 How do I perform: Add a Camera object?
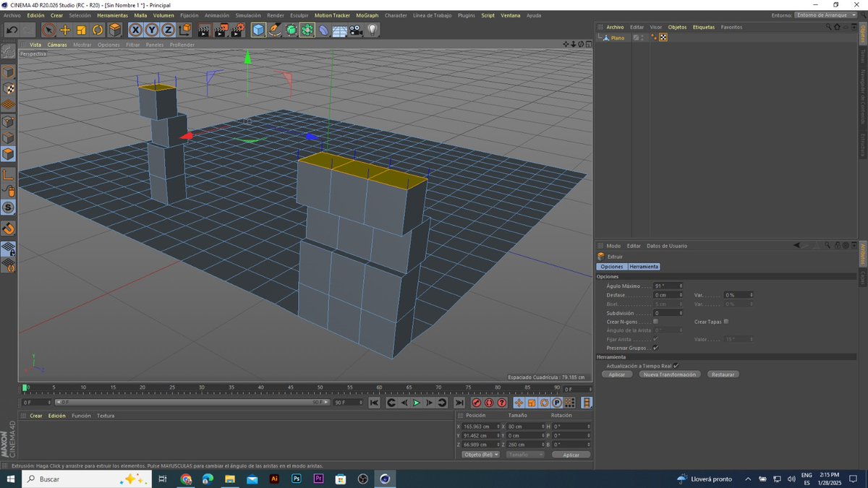tap(355, 30)
